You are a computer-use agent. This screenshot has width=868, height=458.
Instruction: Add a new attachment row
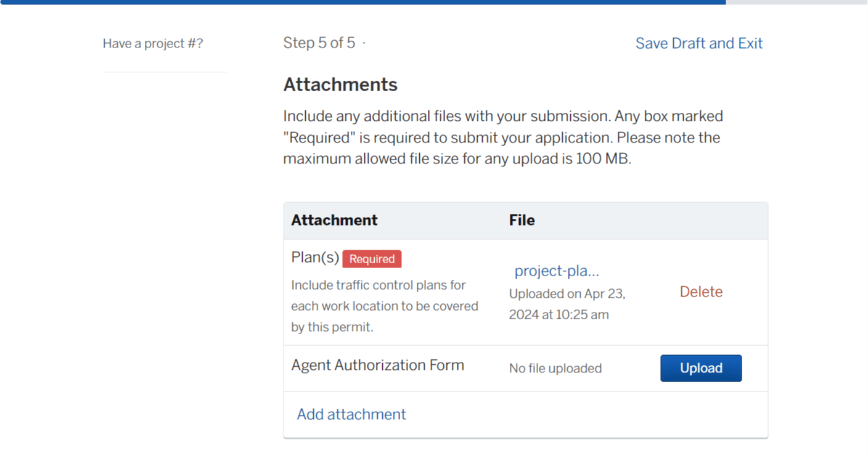351,414
